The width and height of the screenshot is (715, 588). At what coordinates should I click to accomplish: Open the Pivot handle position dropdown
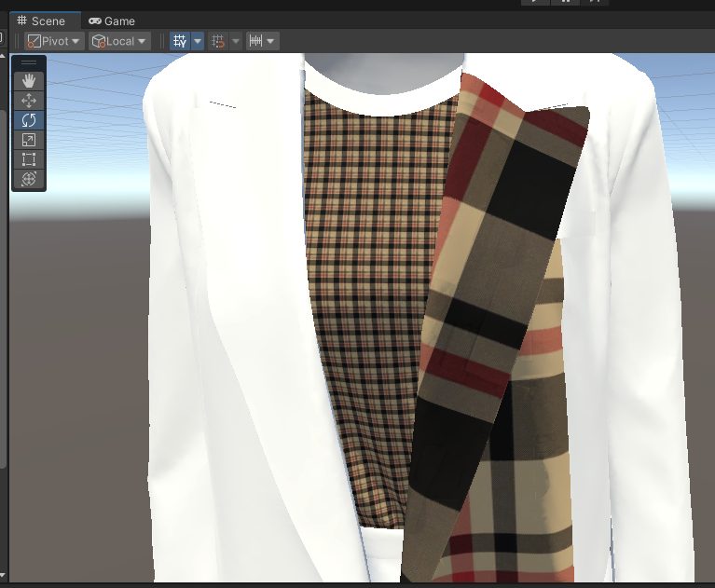(53, 41)
